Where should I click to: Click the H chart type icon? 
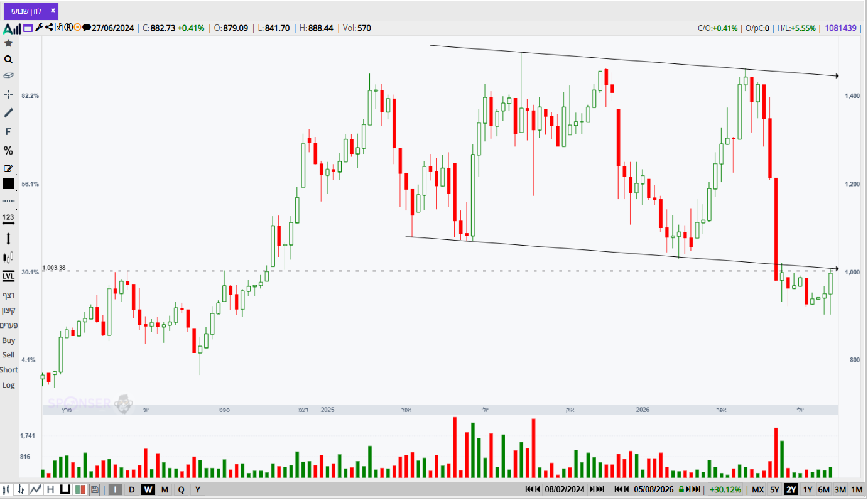(x=50, y=489)
